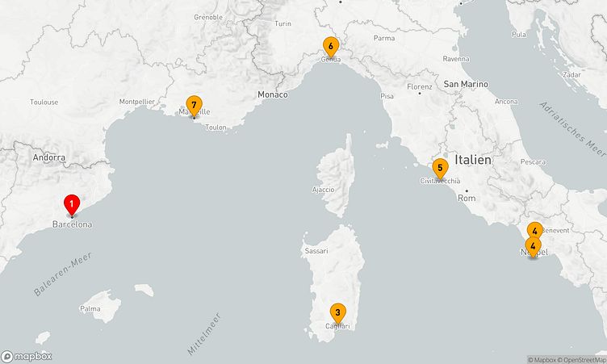Click the Ajaccio label on Corsica

coord(322,190)
